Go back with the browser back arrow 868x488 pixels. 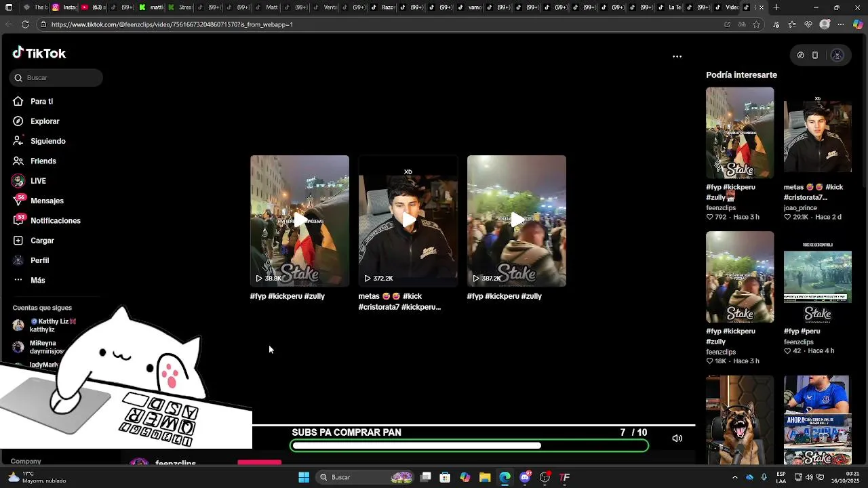[x=8, y=24]
